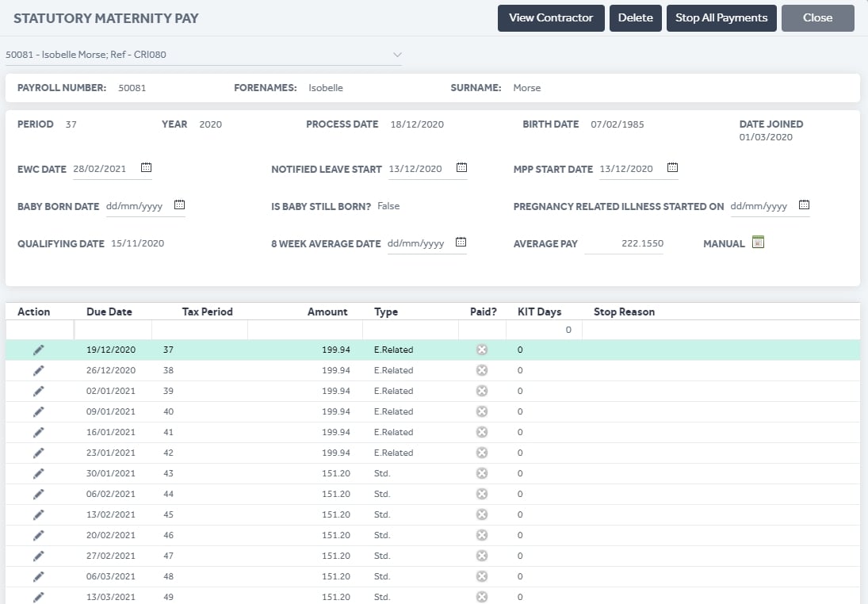Click the 199.94 amount for 16/01/2021
The width and height of the screenshot is (868, 604).
pos(336,432)
